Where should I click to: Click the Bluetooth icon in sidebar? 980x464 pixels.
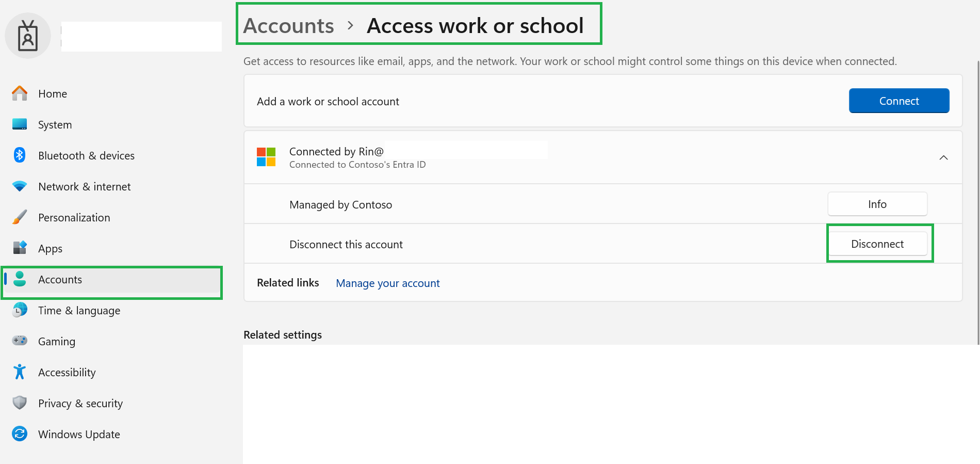(20, 155)
